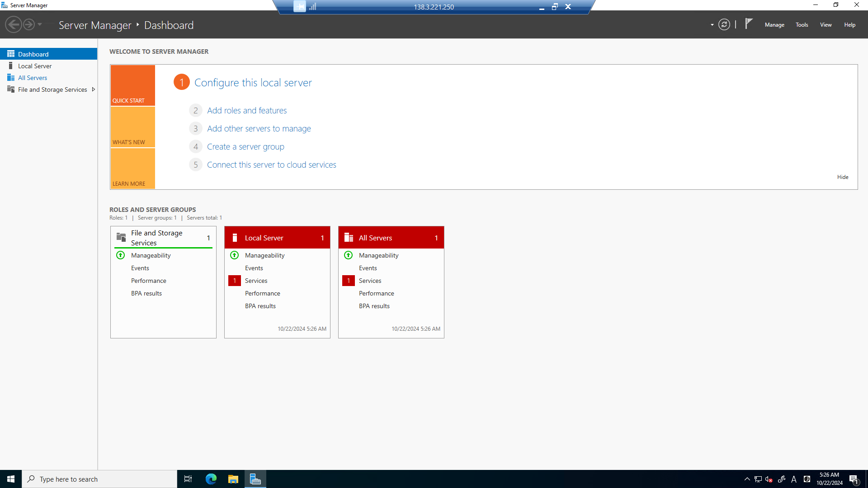Select the Manage menu
Image resolution: width=868 pixels, height=488 pixels.
coord(774,25)
